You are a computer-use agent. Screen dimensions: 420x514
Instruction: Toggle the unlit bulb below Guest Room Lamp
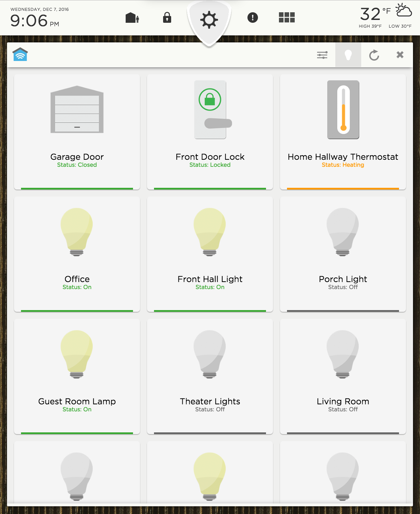[77, 477]
